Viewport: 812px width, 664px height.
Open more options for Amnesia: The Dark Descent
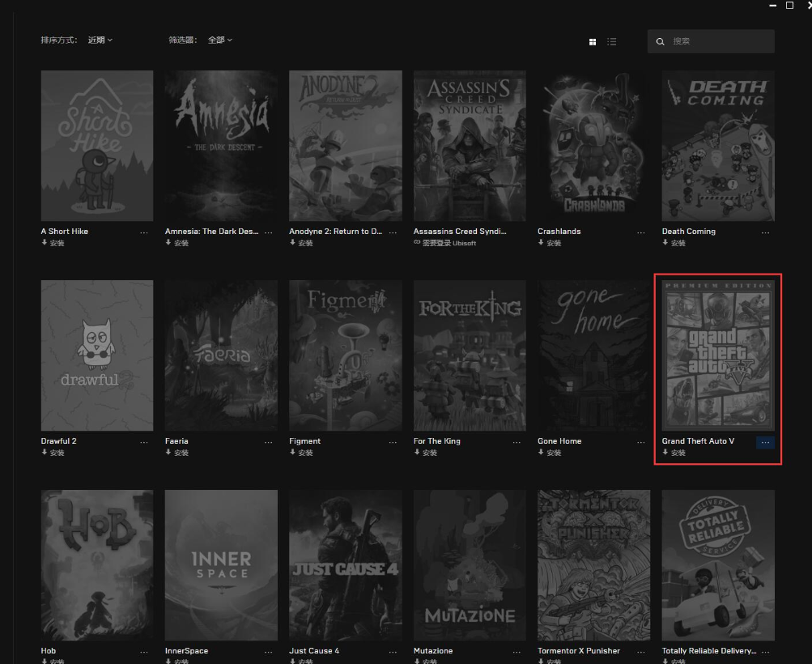click(268, 232)
